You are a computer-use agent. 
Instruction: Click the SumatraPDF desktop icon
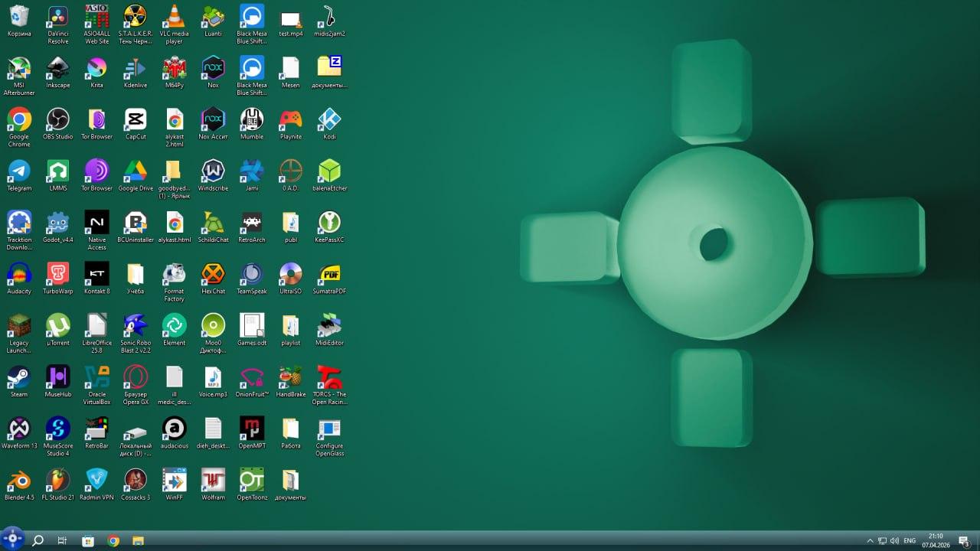click(329, 278)
